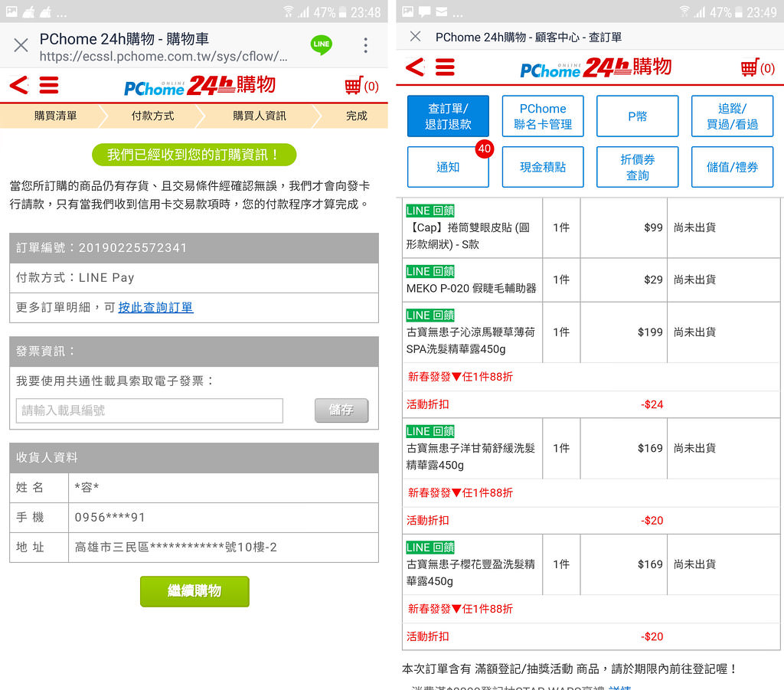Select the 完成 checkout step
Image resolution: width=784 pixels, height=690 pixels.
coord(357,116)
